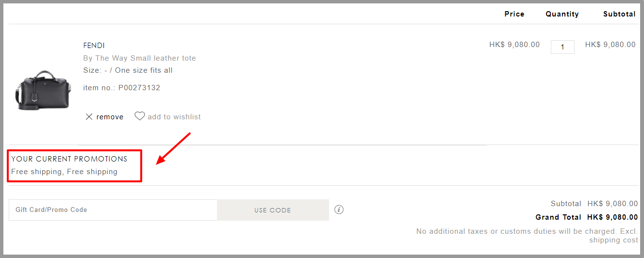Remove the Fendi tote from cart
Screen dimensions: 644x258
[x=104, y=117]
